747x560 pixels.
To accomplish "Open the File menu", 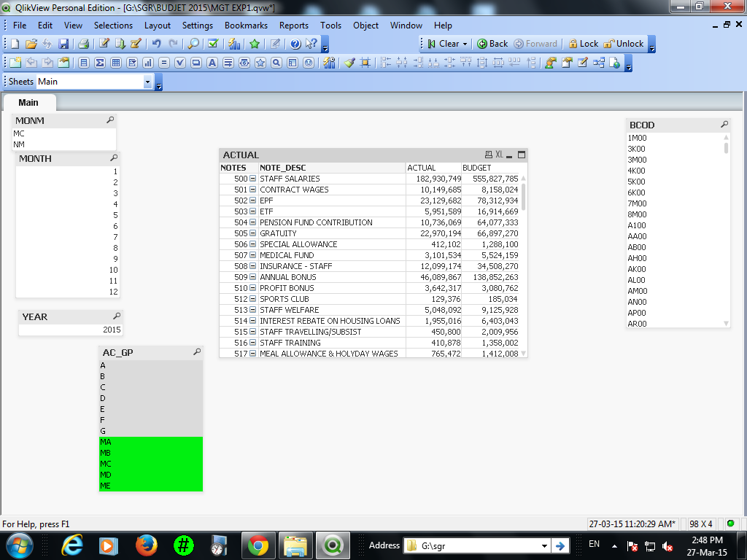I will pos(20,26).
